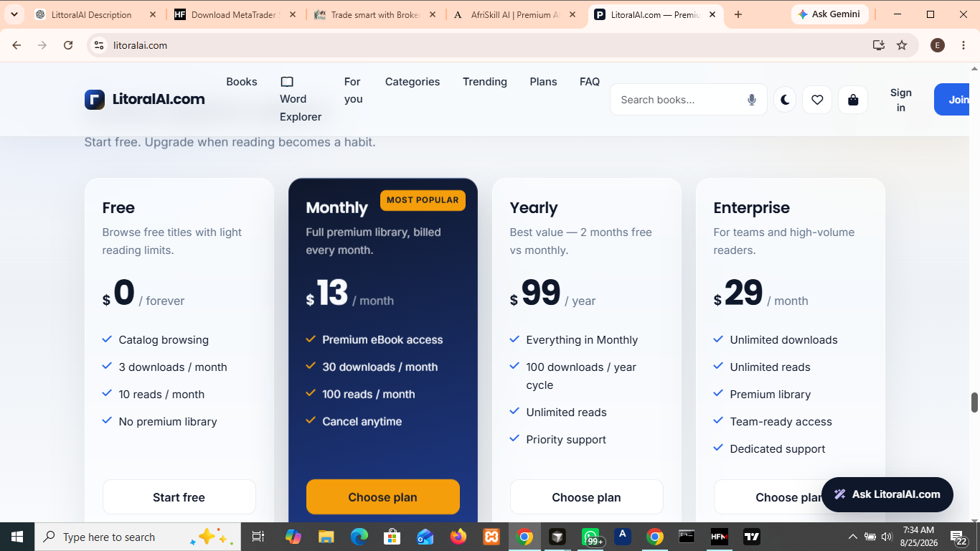Open the Windows Start menu
980x551 pixels.
17,537
